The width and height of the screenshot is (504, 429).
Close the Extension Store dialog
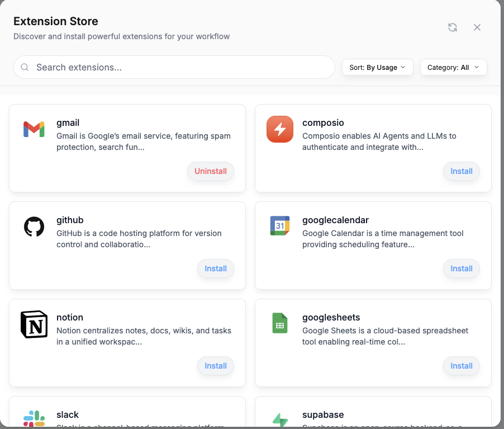coord(477,27)
